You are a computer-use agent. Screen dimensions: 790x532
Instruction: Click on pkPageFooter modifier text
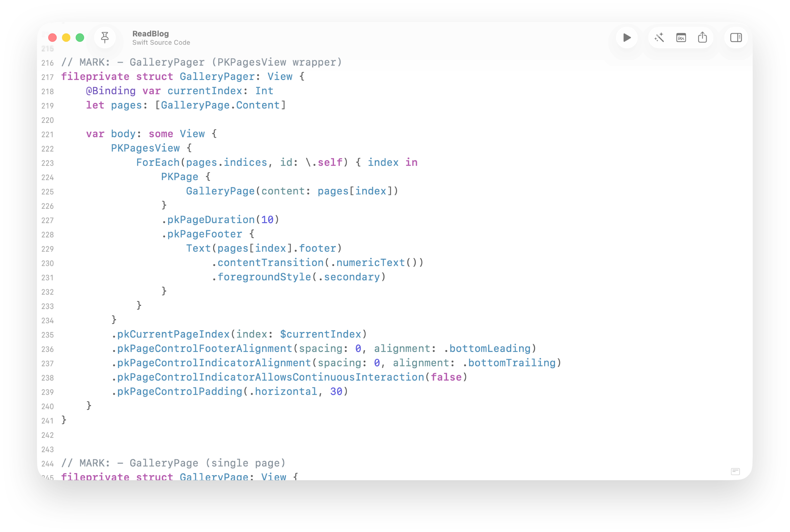point(204,234)
